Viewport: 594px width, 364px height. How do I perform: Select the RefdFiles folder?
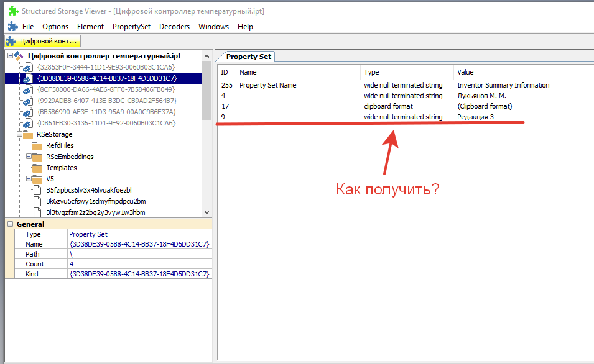(x=60, y=145)
